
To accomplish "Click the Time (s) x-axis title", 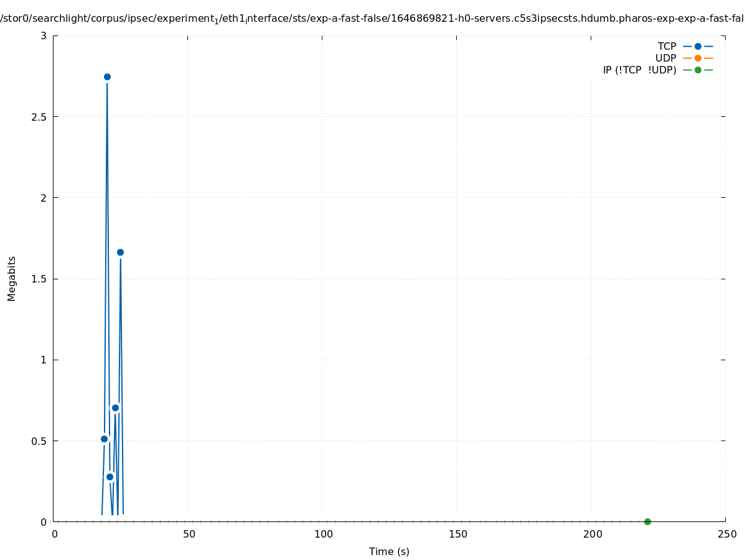I will 389,551.
